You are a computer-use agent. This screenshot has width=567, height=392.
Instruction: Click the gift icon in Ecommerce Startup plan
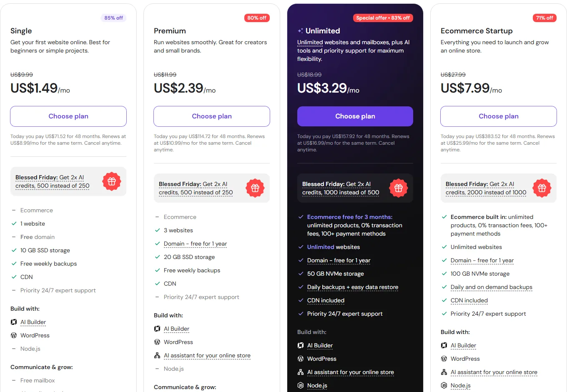click(x=542, y=188)
